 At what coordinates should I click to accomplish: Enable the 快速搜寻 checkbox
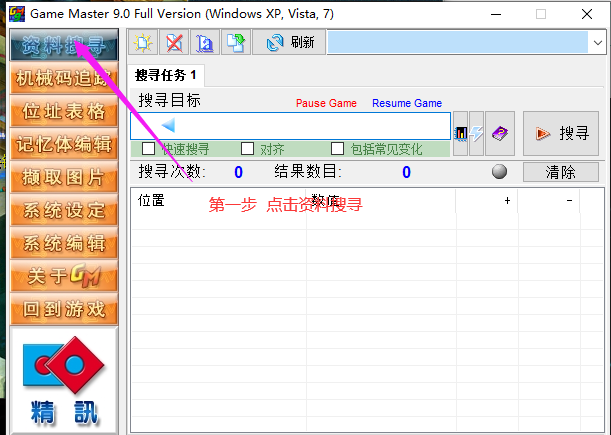click(148, 149)
